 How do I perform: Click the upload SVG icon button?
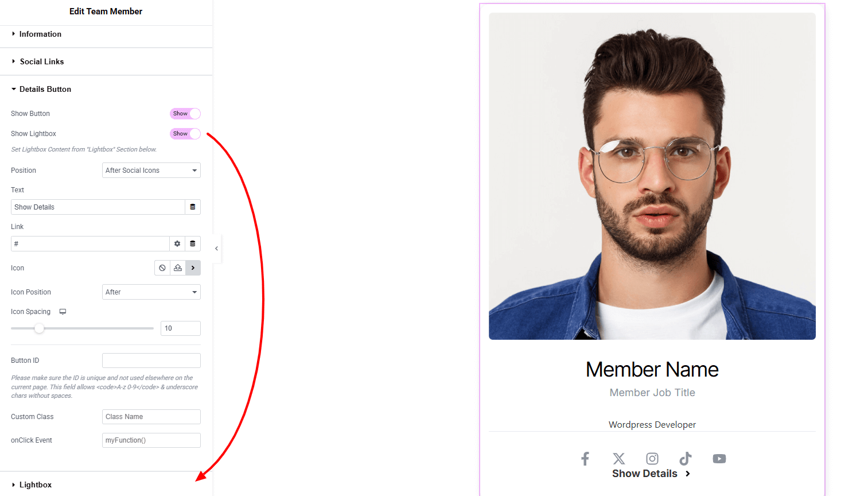[x=178, y=268]
